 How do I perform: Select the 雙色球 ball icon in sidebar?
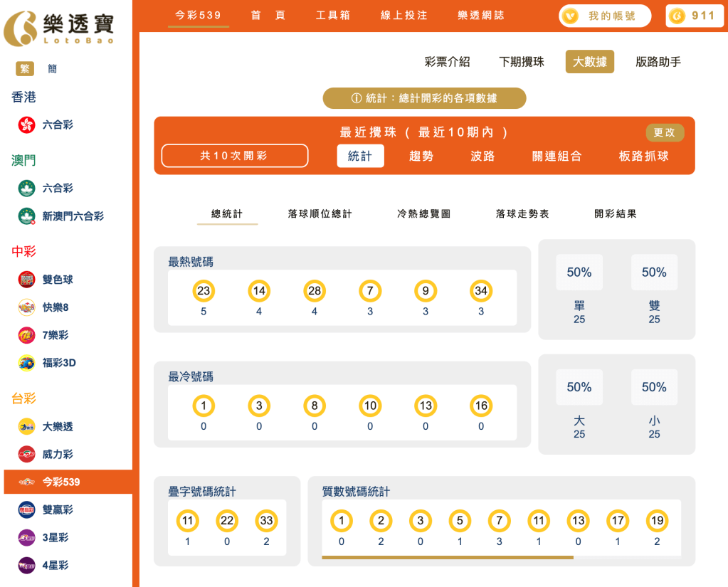coord(24,280)
